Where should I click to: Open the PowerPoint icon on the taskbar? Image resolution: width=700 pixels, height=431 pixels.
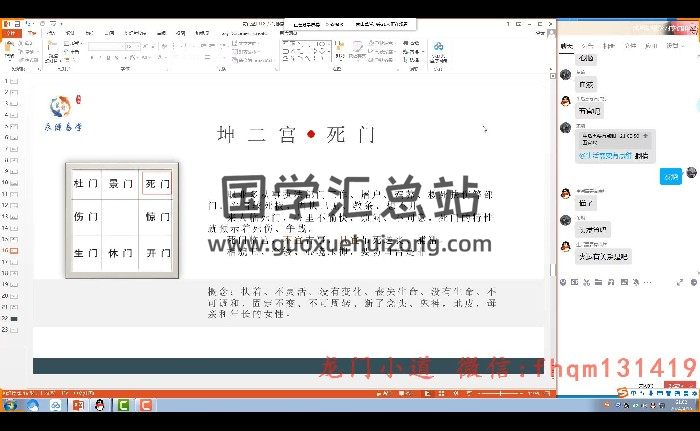[78, 405]
